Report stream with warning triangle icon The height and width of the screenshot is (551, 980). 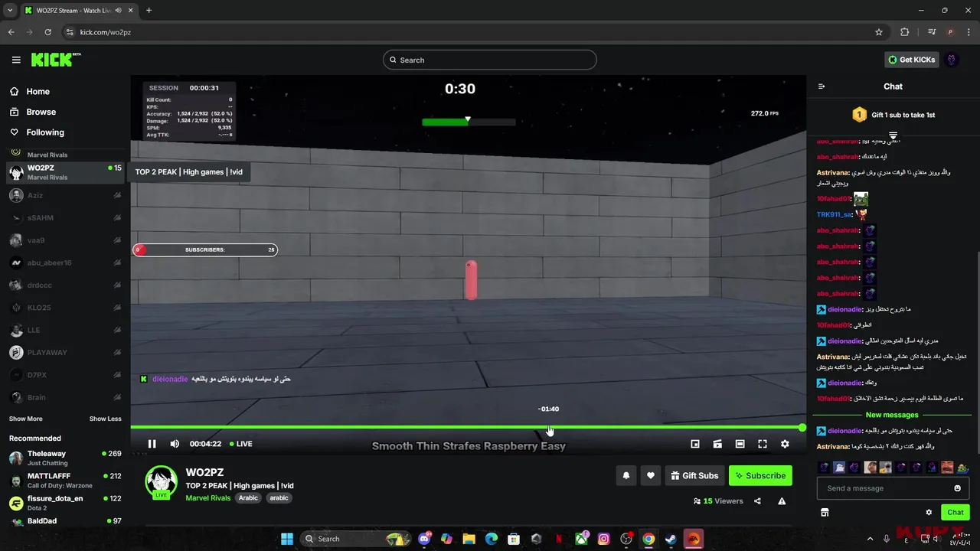pyautogui.click(x=782, y=501)
